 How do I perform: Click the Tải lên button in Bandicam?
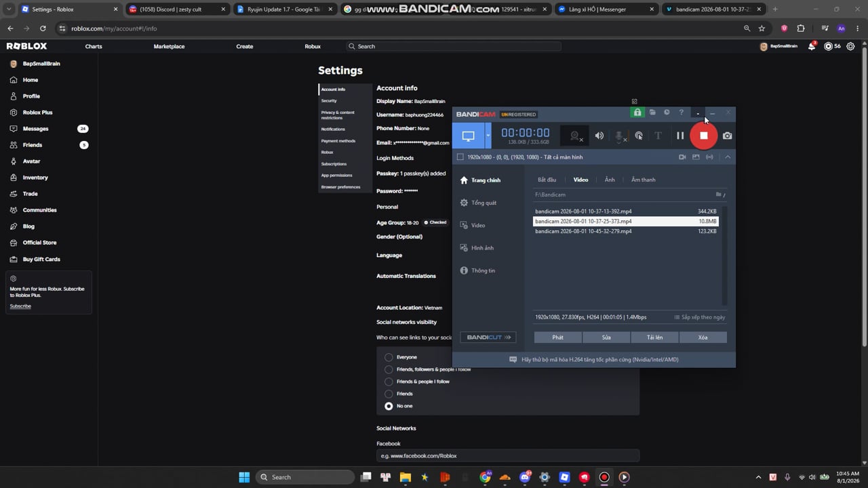pos(654,337)
